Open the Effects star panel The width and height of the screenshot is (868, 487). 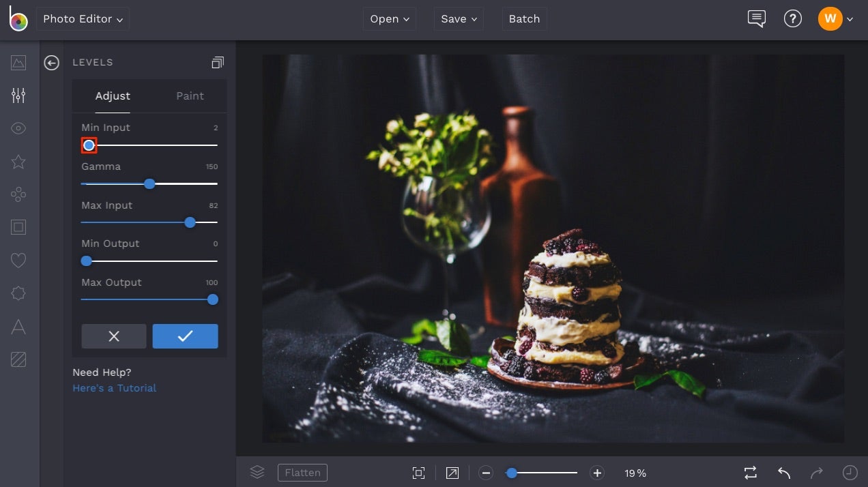tap(18, 162)
